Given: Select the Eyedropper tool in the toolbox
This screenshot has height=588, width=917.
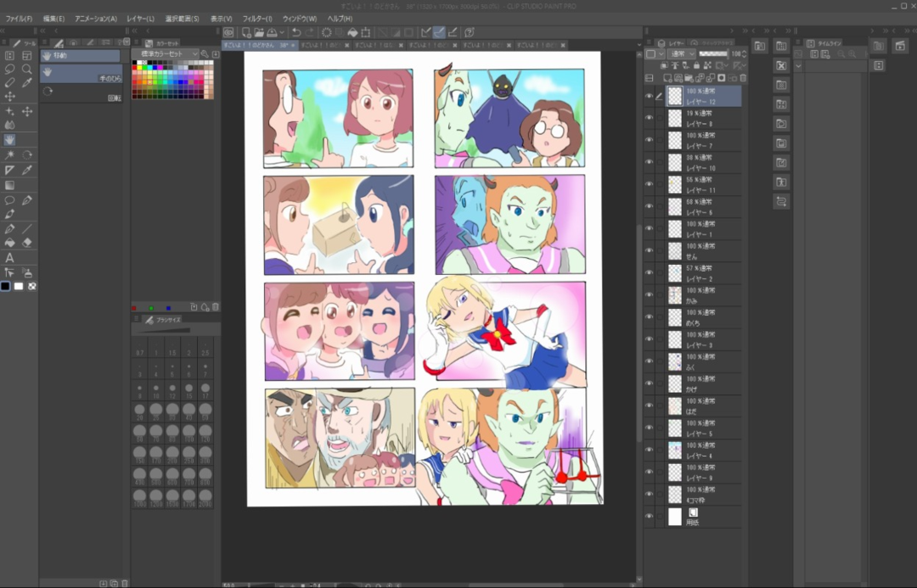Looking at the screenshot, I should [x=27, y=83].
